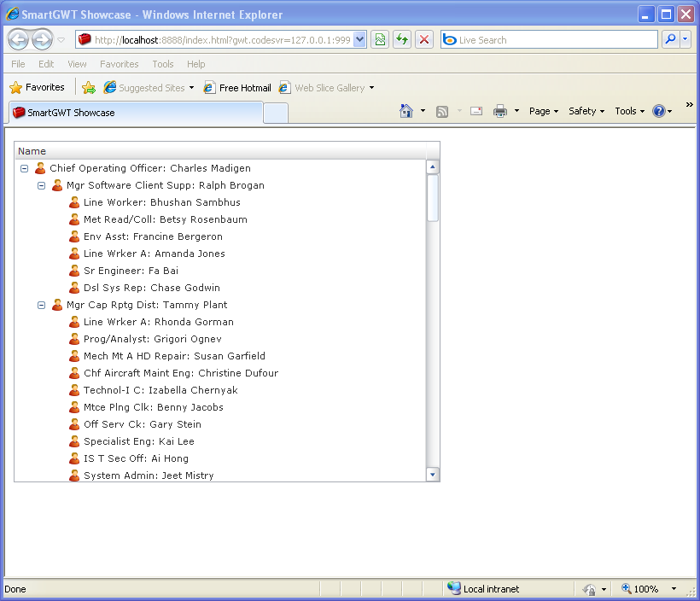Click the Home icon in command bar
The height and width of the screenshot is (601, 700).
(x=405, y=111)
